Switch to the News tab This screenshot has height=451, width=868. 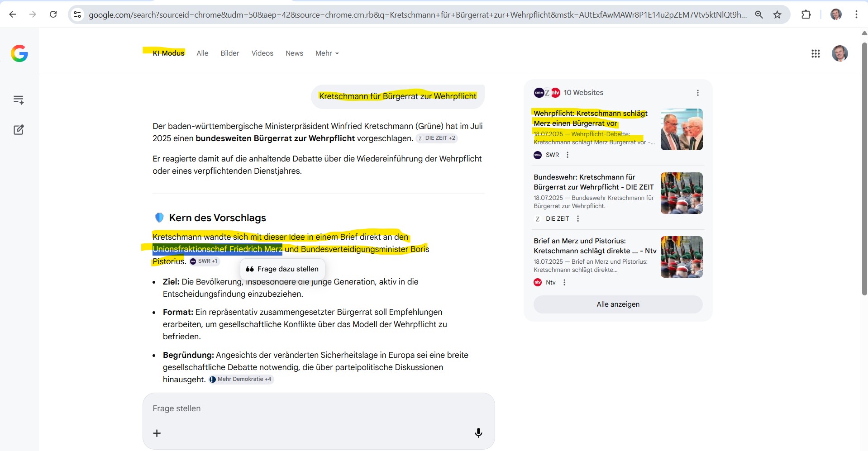[294, 53]
